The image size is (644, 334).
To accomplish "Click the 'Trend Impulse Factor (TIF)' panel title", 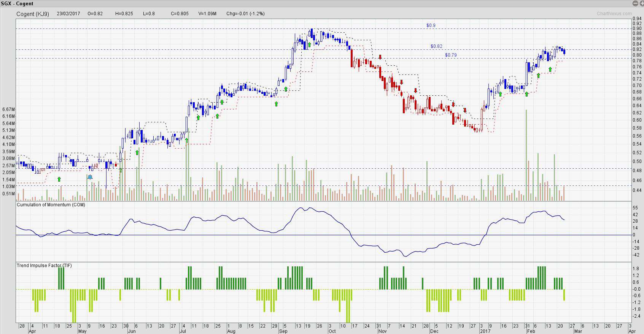I will [x=44, y=266].
